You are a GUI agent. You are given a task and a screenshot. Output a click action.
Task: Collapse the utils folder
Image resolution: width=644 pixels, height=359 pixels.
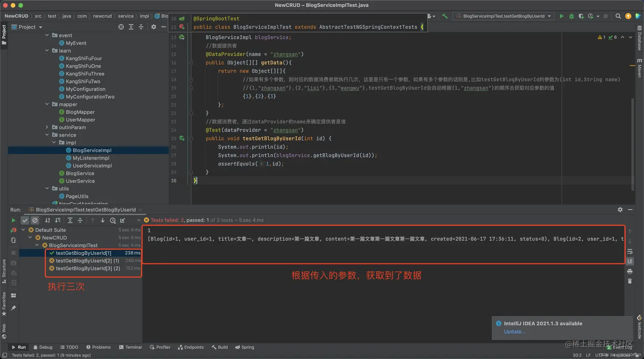(x=47, y=189)
